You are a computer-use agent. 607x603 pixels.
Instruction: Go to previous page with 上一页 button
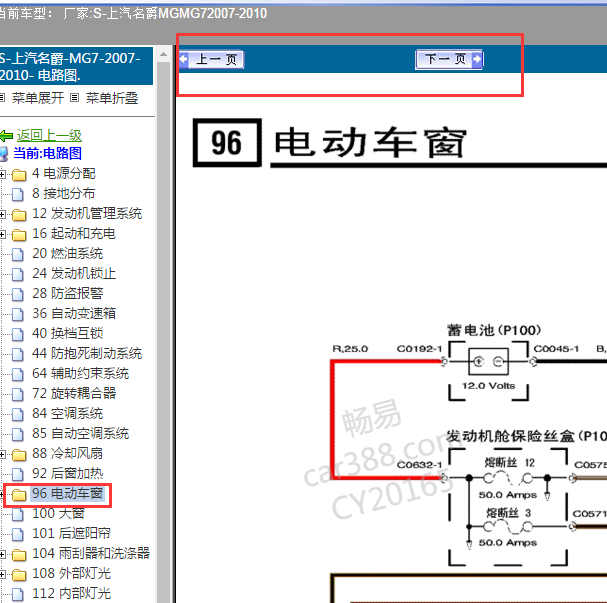[x=211, y=60]
